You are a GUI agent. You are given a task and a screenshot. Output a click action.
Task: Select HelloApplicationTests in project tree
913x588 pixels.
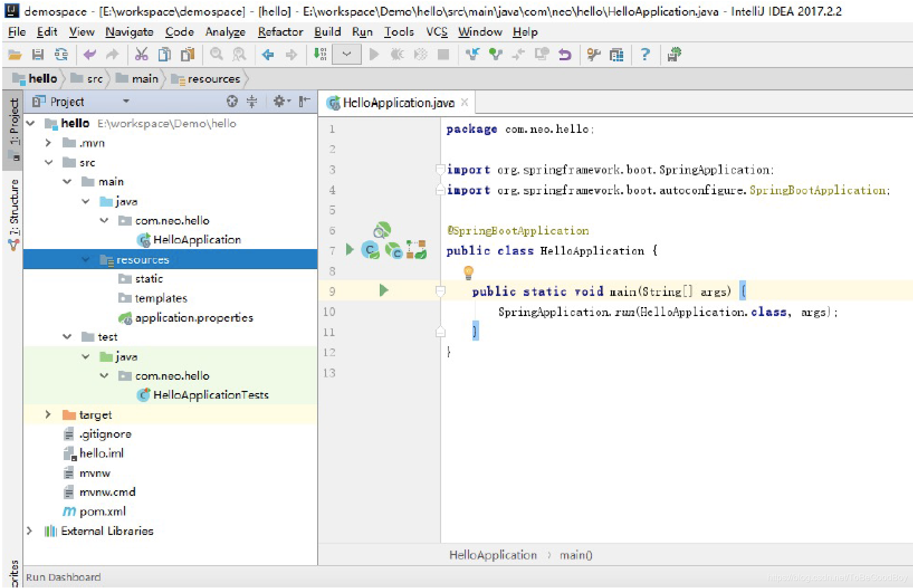click(x=211, y=395)
